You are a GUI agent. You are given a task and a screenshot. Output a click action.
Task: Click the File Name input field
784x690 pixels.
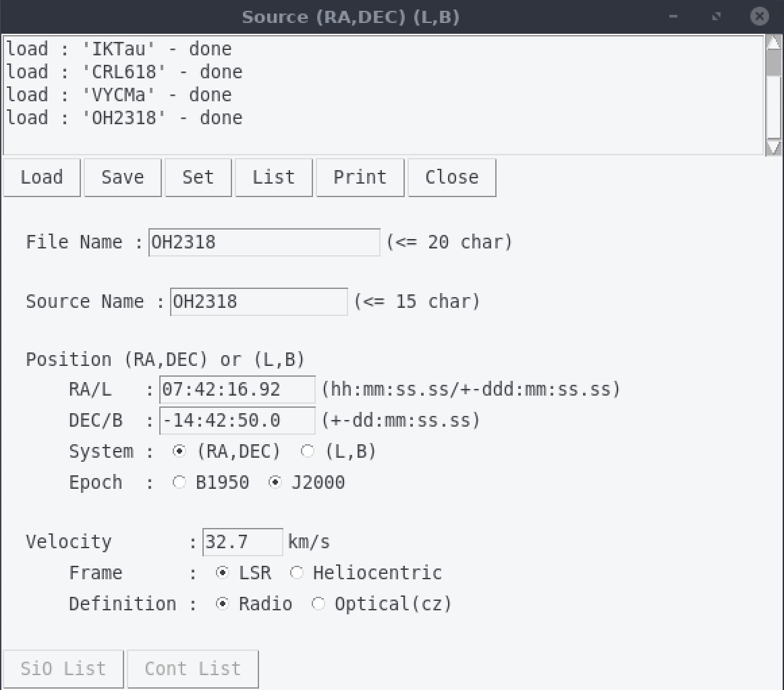[x=264, y=242]
